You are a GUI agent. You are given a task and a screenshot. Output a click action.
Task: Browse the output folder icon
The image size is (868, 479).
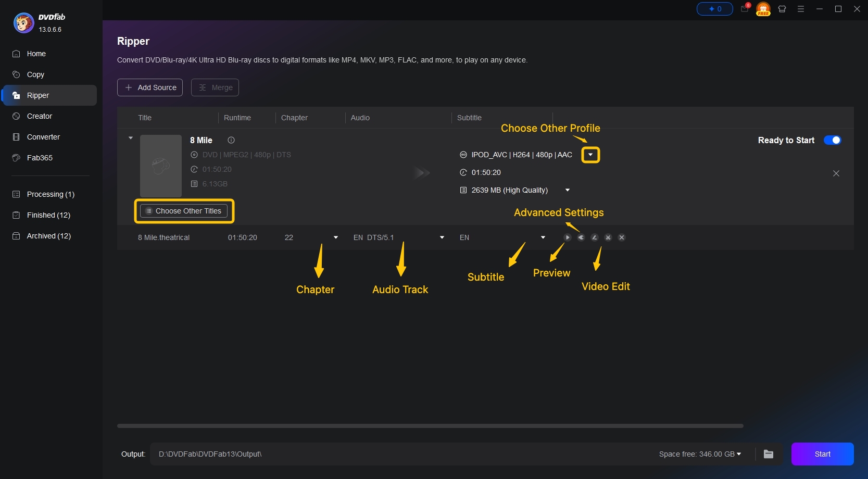(769, 454)
